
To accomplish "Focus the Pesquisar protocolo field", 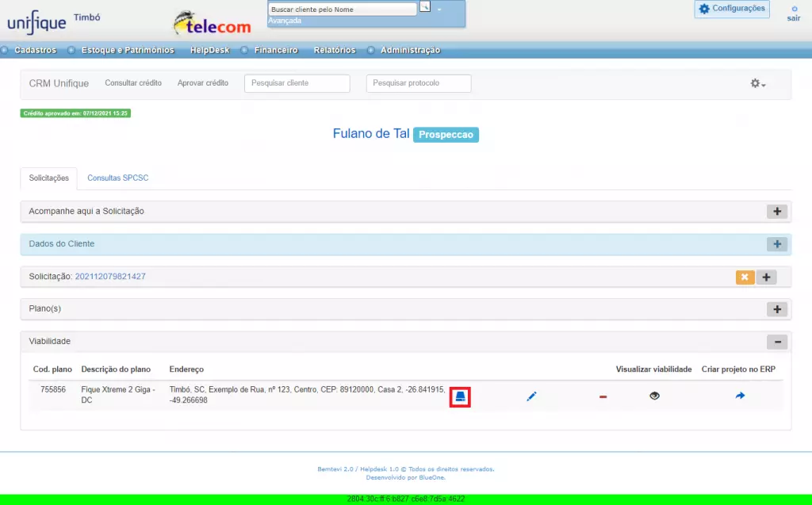I will (x=419, y=83).
